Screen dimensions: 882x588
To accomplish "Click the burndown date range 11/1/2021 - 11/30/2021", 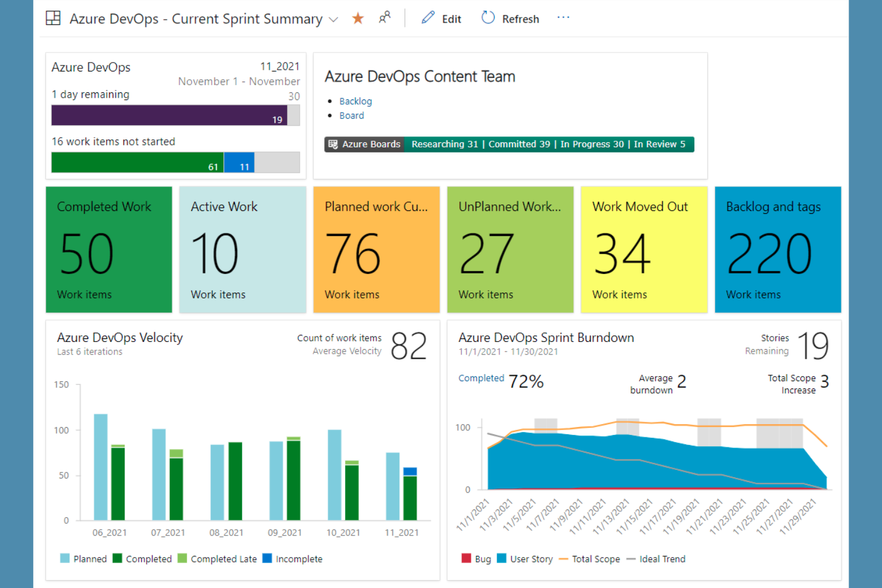I will coord(508,351).
